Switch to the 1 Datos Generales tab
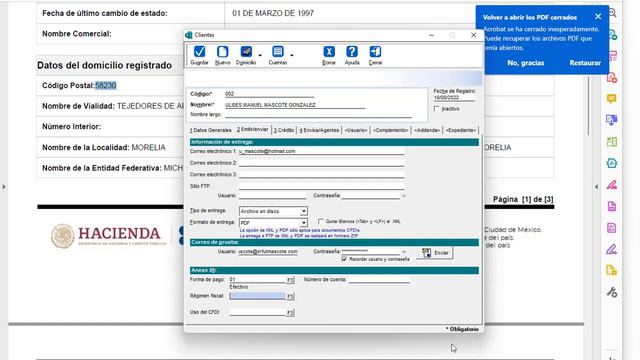 pyautogui.click(x=210, y=130)
